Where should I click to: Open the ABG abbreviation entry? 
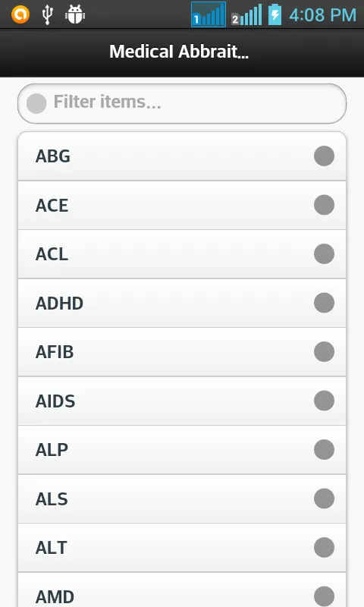[182, 156]
